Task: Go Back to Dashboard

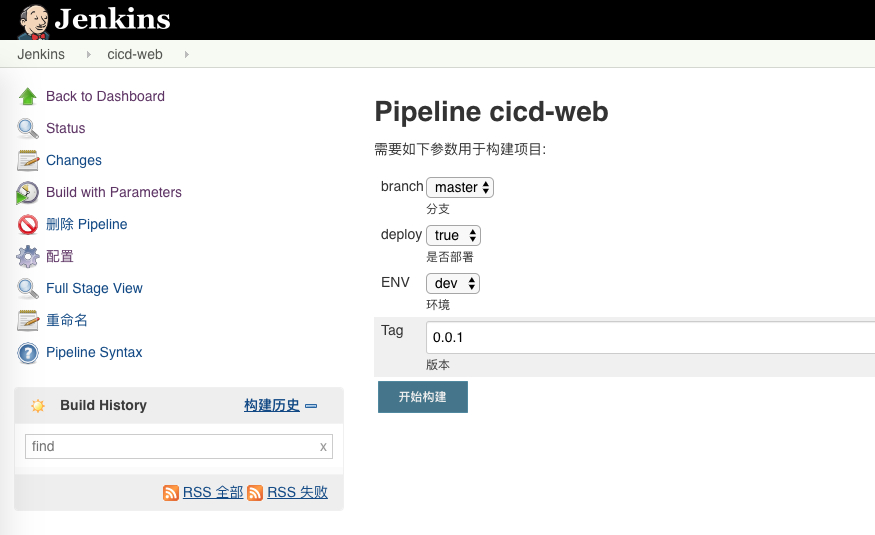Action: click(x=105, y=96)
